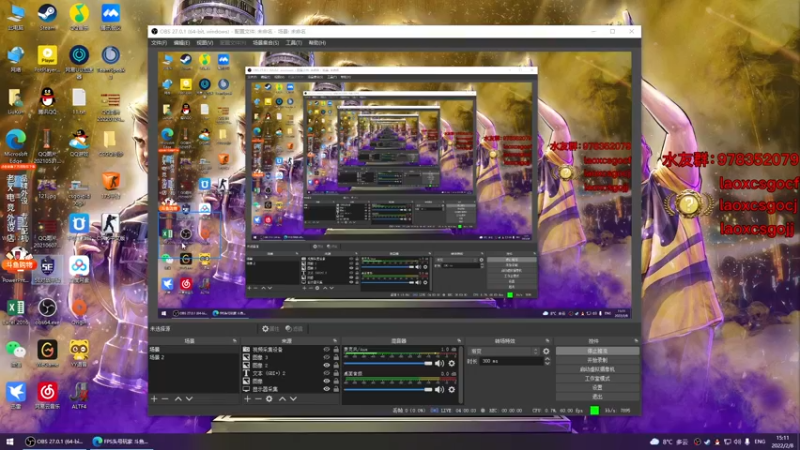Lock the 显示器采集 source

(336, 389)
